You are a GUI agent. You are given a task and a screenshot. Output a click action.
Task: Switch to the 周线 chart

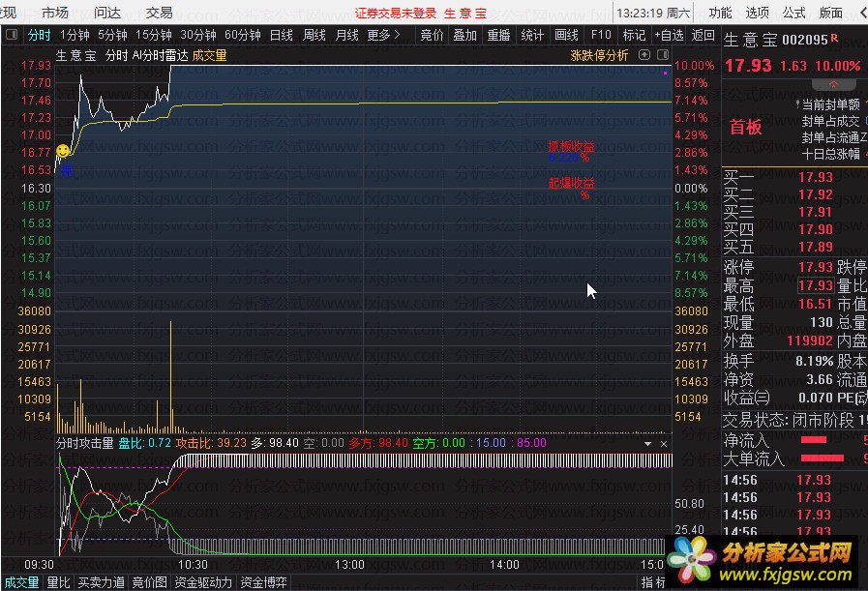point(314,36)
